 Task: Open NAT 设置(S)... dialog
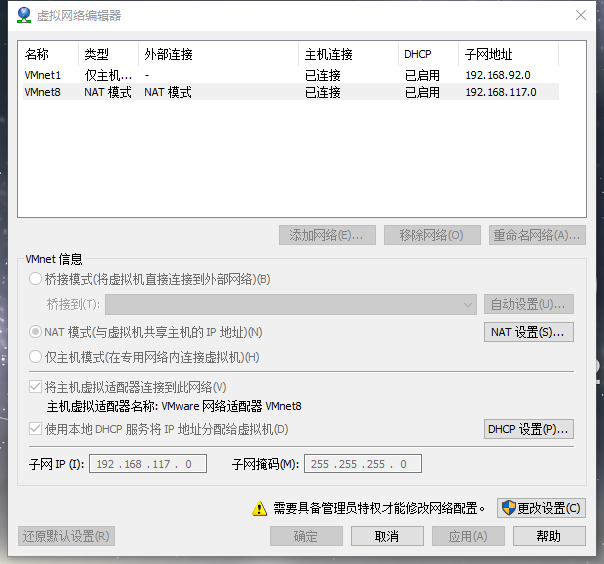click(529, 332)
